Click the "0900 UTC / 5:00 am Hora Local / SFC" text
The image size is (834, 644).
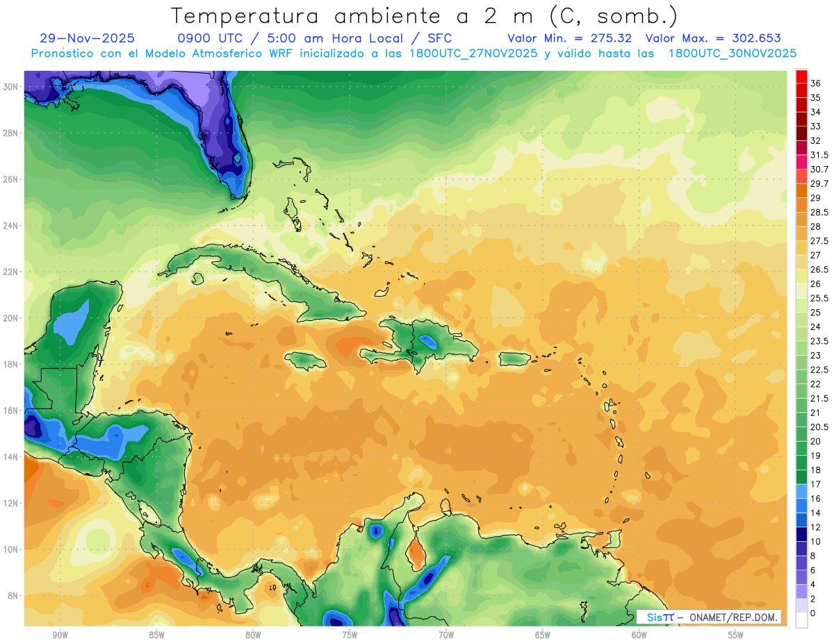[315, 38]
